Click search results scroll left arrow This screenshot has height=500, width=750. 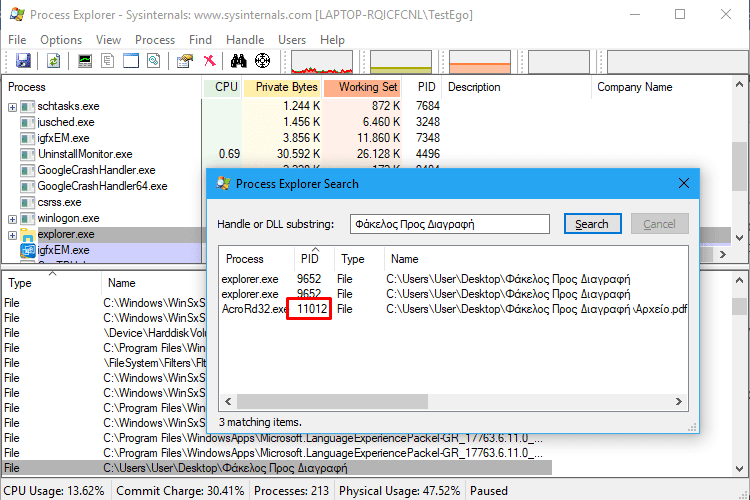pyautogui.click(x=228, y=401)
